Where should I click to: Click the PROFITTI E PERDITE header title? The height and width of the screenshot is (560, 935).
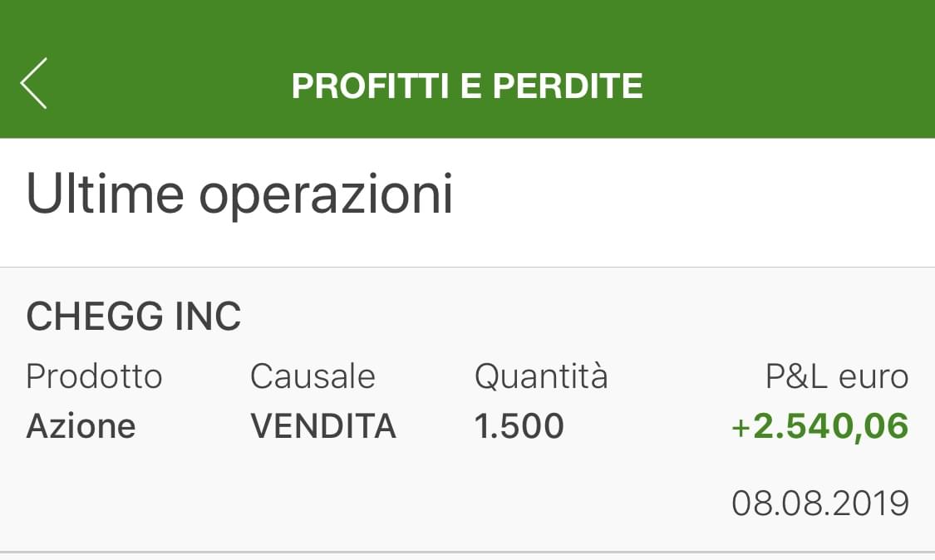point(467,86)
